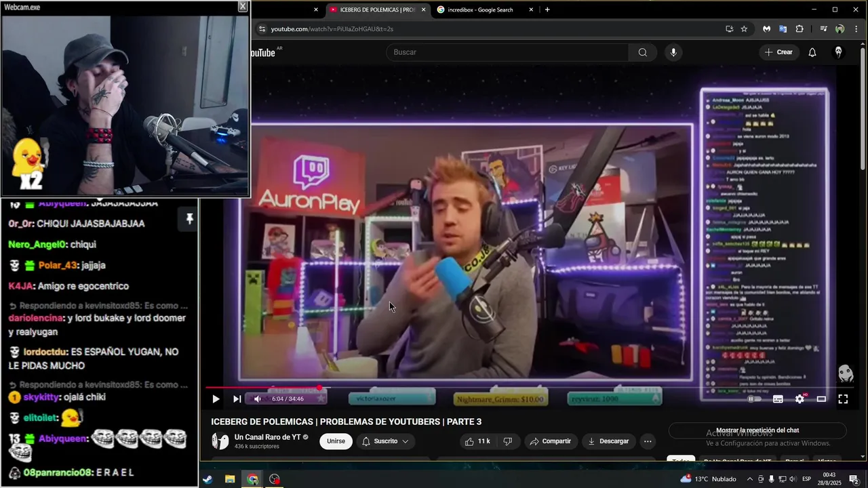
Task: Open the Crear create menu
Action: click(778, 52)
